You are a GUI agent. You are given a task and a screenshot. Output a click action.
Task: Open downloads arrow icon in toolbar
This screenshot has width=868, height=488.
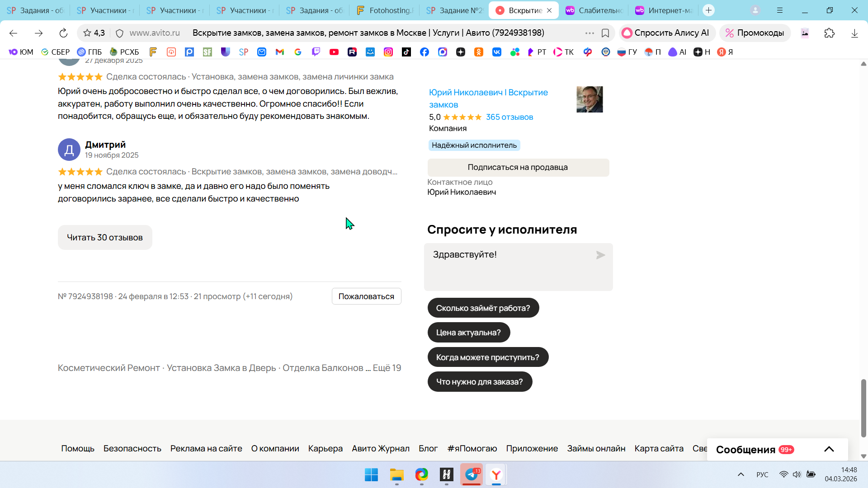[854, 33]
